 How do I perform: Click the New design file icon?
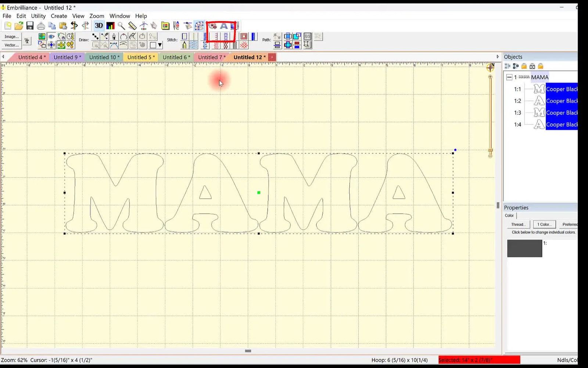coord(8,25)
